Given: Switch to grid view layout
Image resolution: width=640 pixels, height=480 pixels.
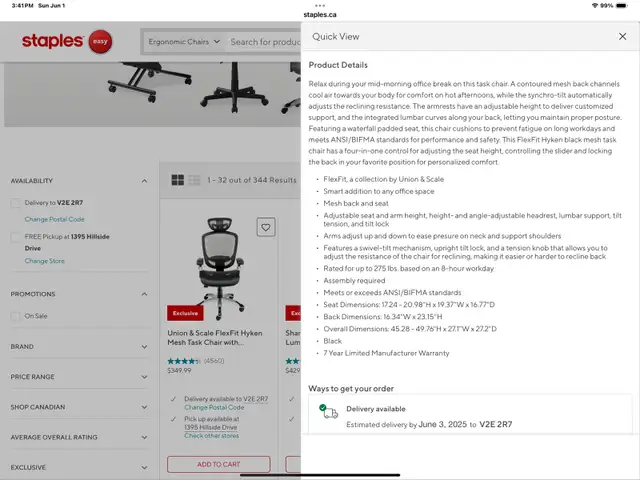Looking at the screenshot, I should (x=178, y=180).
